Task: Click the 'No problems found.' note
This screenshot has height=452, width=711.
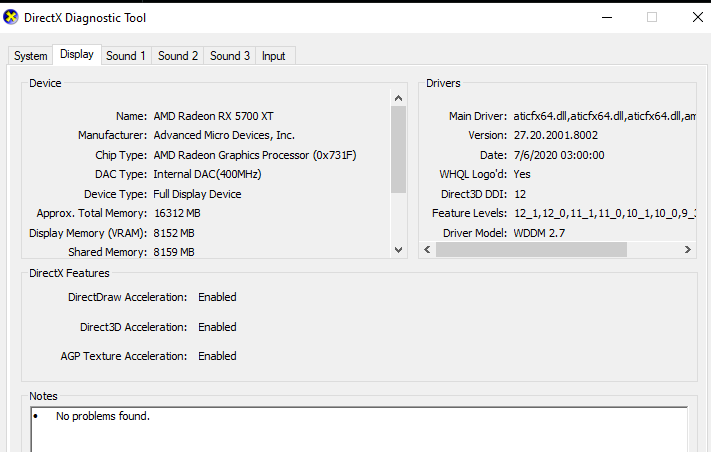Action: [x=102, y=416]
